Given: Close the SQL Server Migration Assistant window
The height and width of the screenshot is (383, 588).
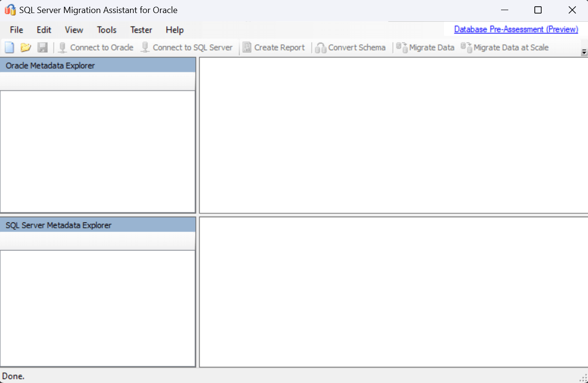Looking at the screenshot, I should click(x=572, y=10).
